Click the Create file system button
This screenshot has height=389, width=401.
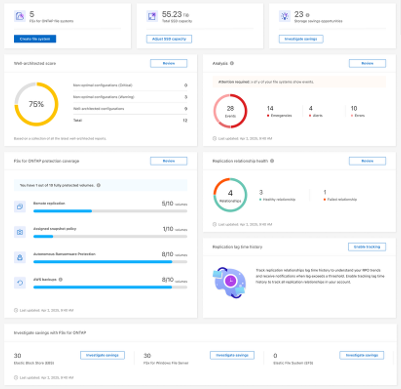click(x=35, y=39)
